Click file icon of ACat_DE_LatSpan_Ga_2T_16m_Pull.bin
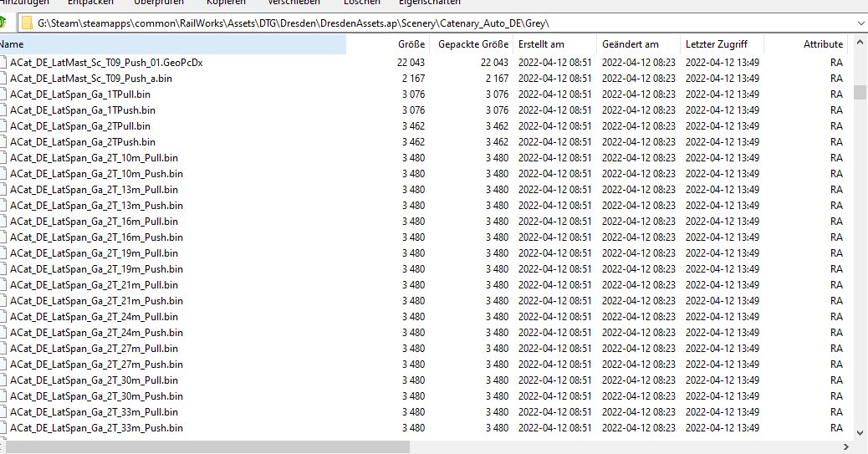Viewport: 868px width, 454px height. tap(3, 222)
